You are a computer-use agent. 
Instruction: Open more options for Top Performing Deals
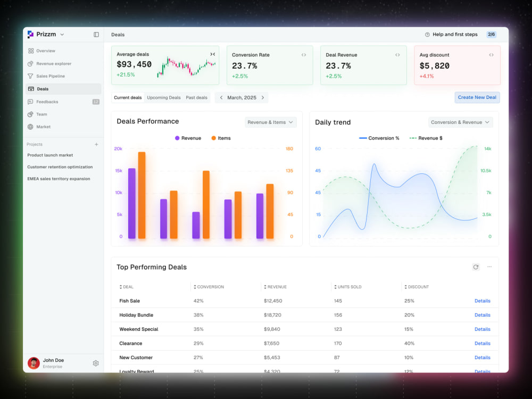tap(489, 267)
